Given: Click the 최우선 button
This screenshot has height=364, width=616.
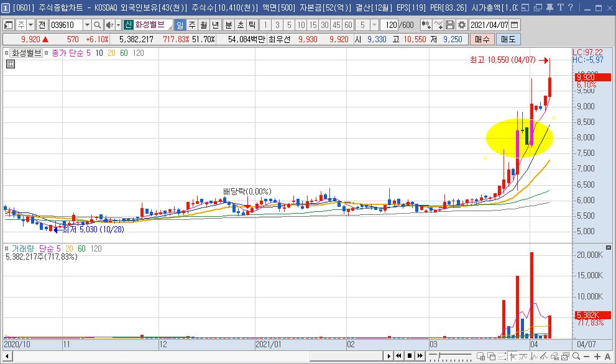Looking at the screenshot, I should click(x=279, y=39).
